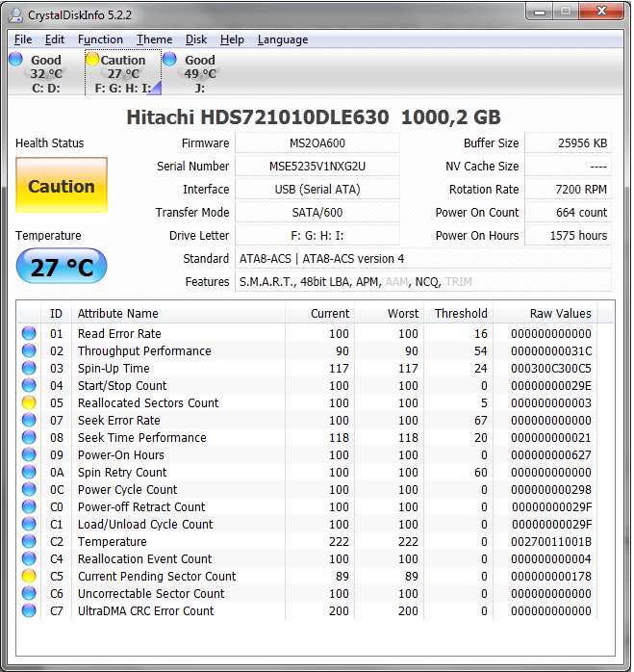634x672 pixels.
Task: Click the Drive Letter field F: G: H: I:
Action: (317, 235)
